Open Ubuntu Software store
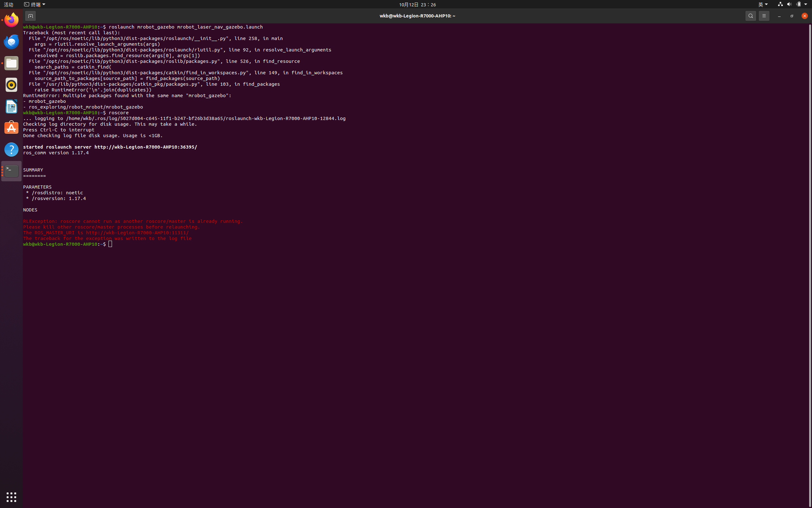Image resolution: width=812 pixels, height=508 pixels. pos(11,128)
